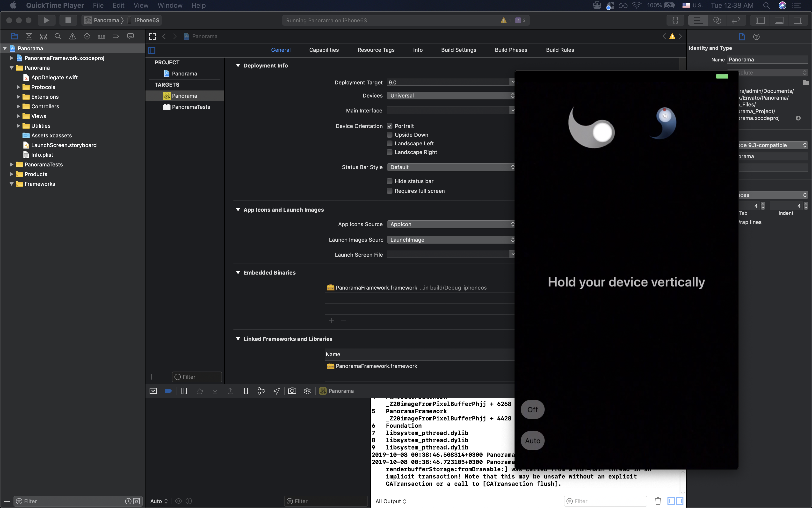Viewport: 812px width, 508px height.
Task: Check the Hide status bar checkbox
Action: click(390, 181)
